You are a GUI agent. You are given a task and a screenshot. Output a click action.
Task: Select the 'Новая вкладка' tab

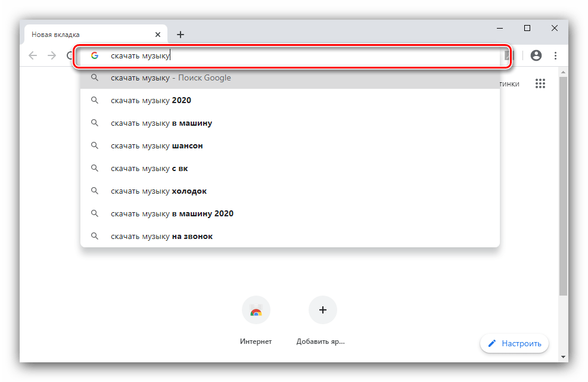pyautogui.click(x=96, y=35)
